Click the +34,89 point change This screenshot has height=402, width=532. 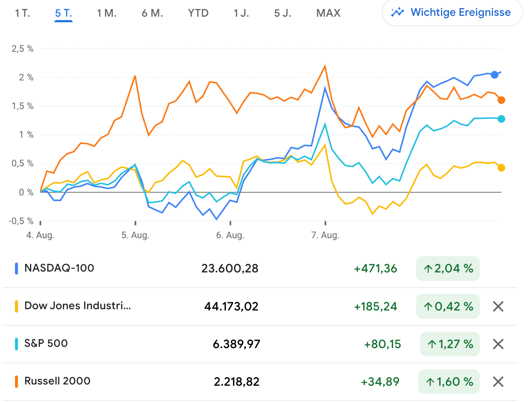tap(380, 381)
